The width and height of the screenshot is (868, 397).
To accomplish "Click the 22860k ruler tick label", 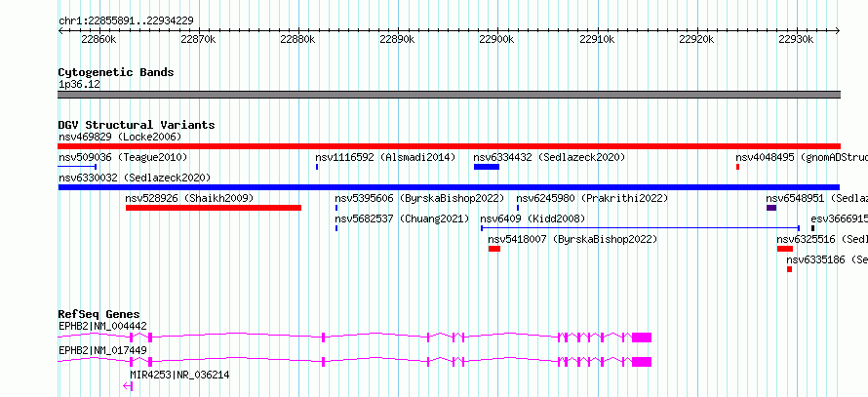I will coord(99,40).
